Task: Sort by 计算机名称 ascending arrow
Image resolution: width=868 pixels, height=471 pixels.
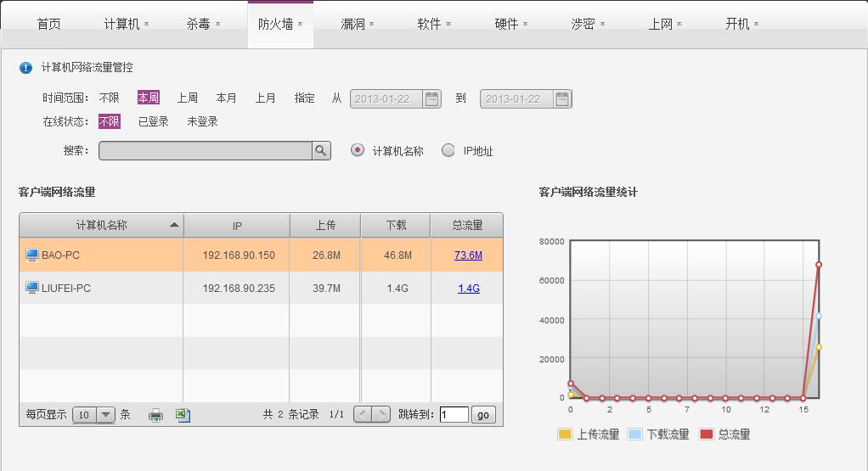Action: (x=174, y=225)
